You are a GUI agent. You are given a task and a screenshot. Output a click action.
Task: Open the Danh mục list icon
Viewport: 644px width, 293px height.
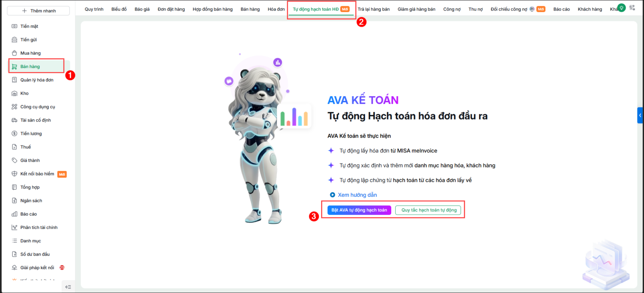[14, 241]
